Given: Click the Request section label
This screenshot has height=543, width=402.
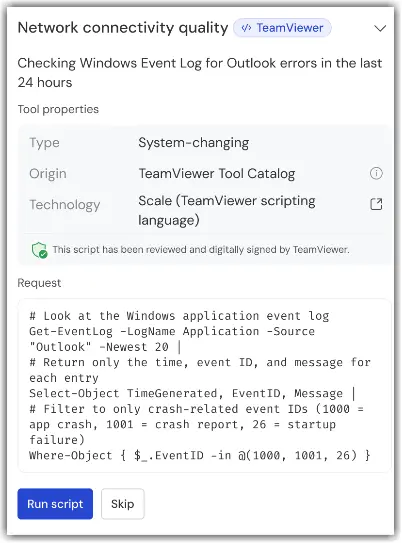Looking at the screenshot, I should (39, 283).
